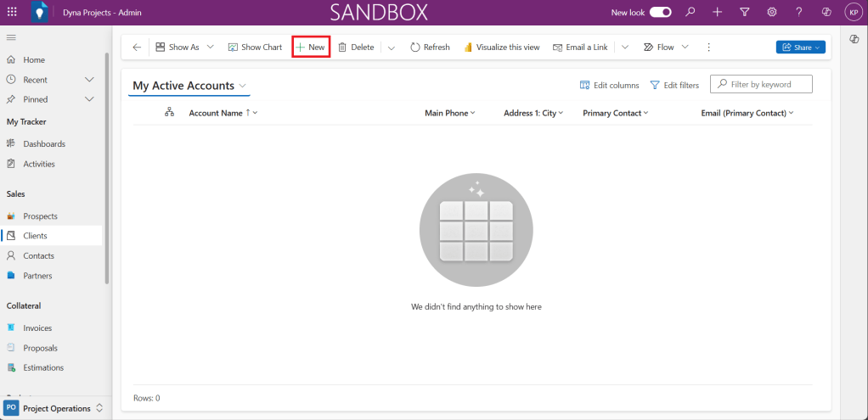868x420 pixels.
Task: Open the app launcher waffle icon
Action: [x=12, y=12]
